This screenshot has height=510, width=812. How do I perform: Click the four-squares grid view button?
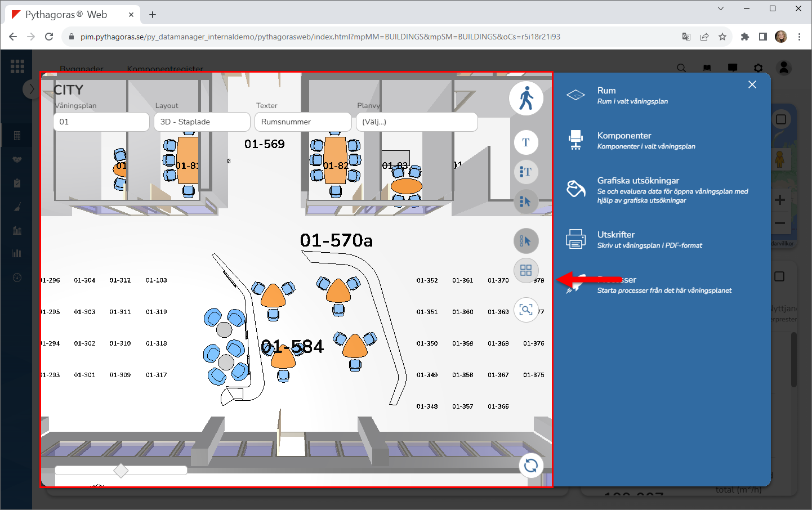point(526,270)
